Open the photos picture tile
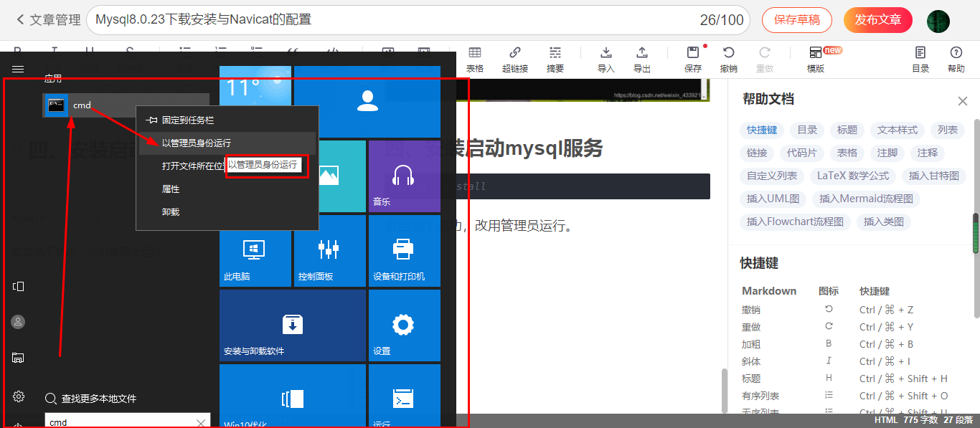980x428 pixels. tap(329, 176)
